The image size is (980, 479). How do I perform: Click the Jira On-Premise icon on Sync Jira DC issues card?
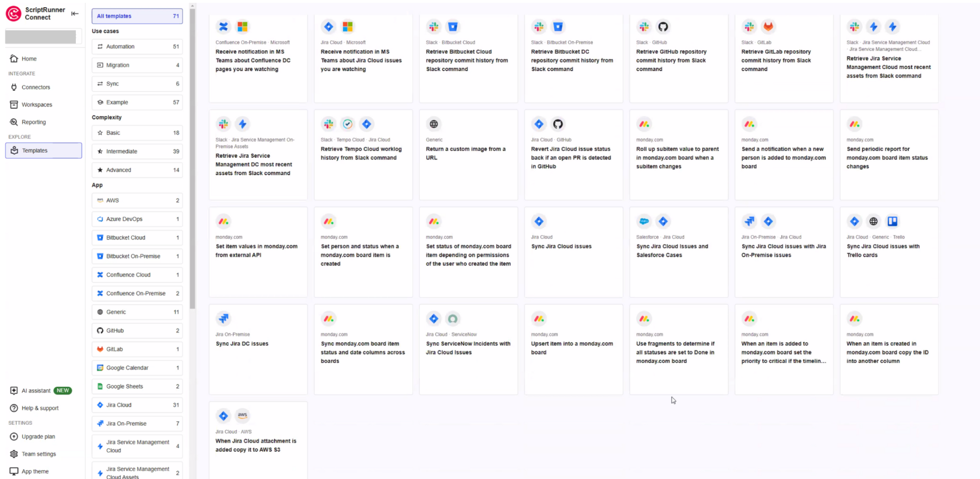tap(223, 319)
